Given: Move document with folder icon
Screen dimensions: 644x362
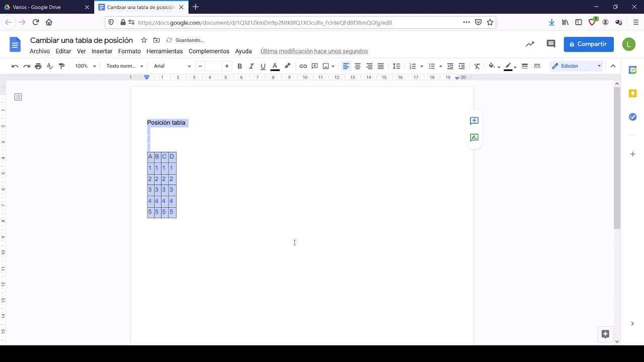Looking at the screenshot, I should point(156,40).
